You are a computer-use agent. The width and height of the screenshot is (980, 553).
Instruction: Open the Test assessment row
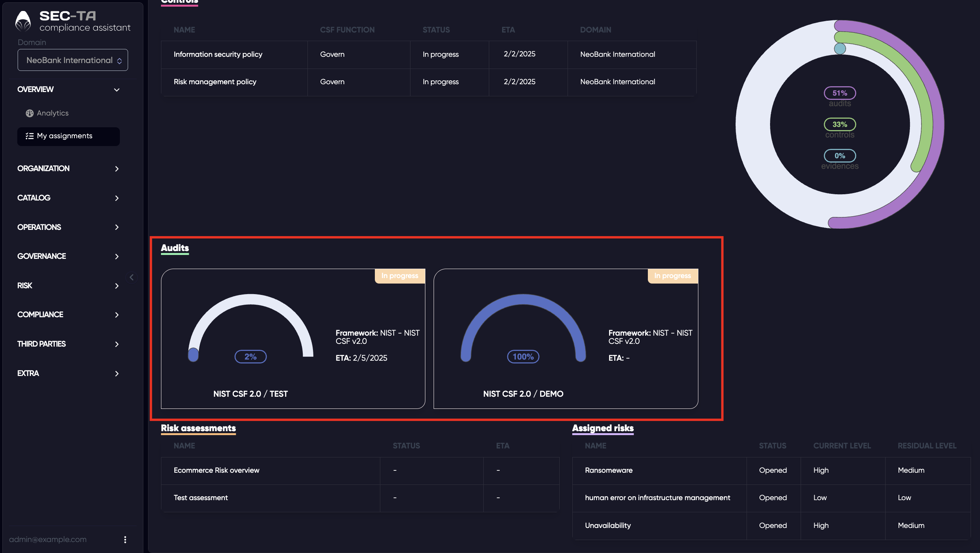click(x=360, y=498)
